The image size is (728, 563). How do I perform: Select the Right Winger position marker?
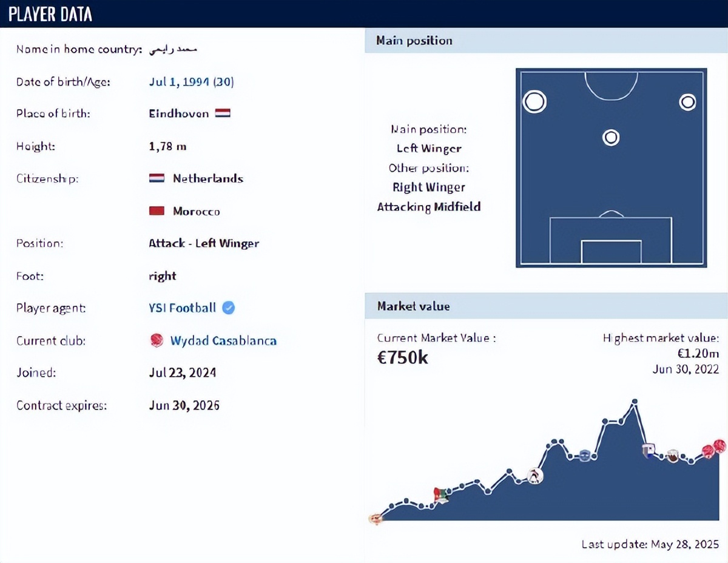point(687,102)
